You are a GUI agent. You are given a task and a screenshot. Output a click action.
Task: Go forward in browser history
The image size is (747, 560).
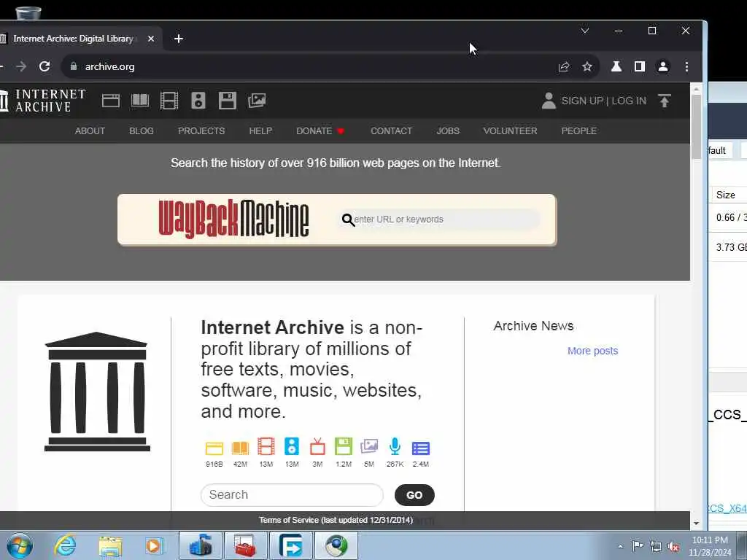tap(21, 66)
